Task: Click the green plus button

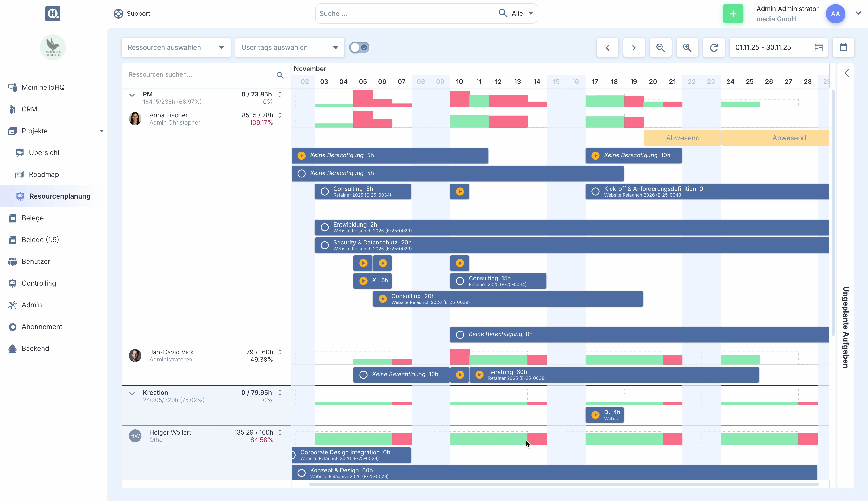Action: coord(733,14)
